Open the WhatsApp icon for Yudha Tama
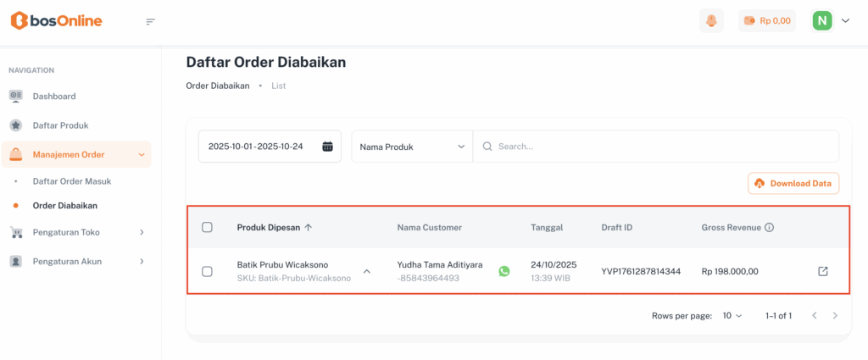This screenshot has width=868, height=360. coord(504,271)
